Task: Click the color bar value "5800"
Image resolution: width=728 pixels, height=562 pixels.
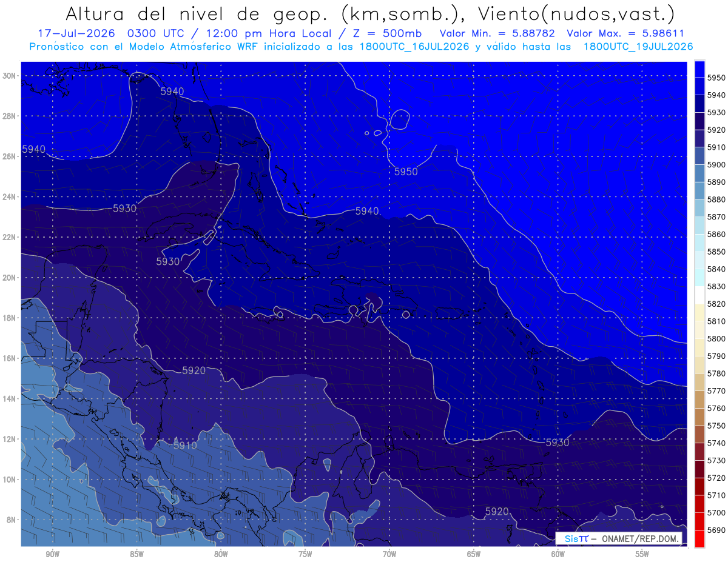Action: point(716,338)
